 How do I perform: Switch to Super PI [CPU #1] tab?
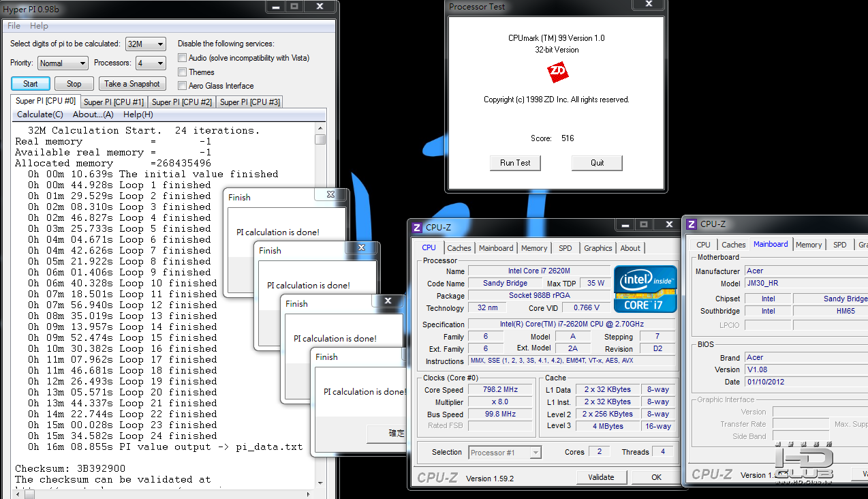point(113,102)
